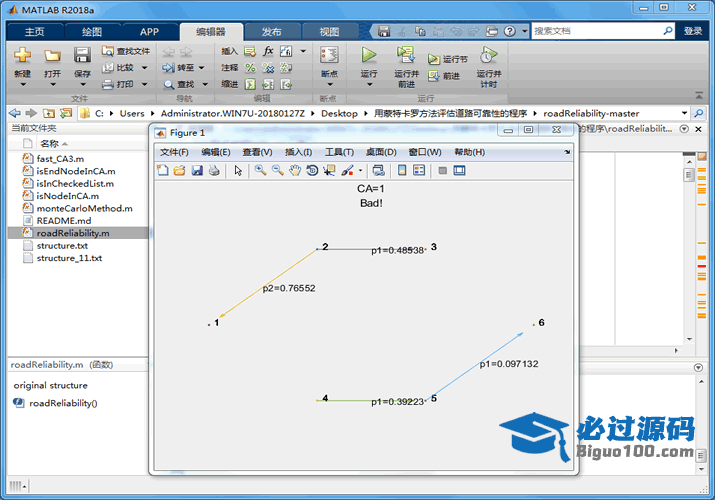This screenshot has width=715, height=500.
Task: Open Figure 帮助(H) menu
Action: click(x=469, y=152)
